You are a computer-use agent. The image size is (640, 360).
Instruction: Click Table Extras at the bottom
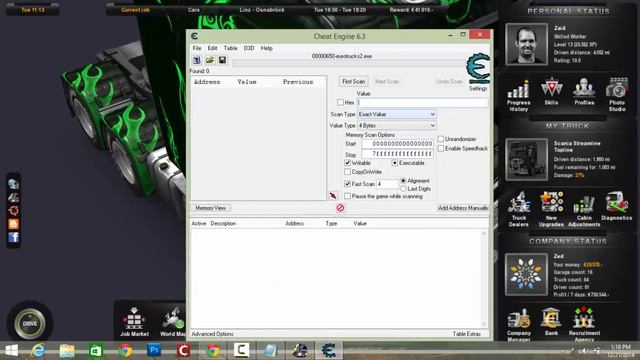(467, 334)
